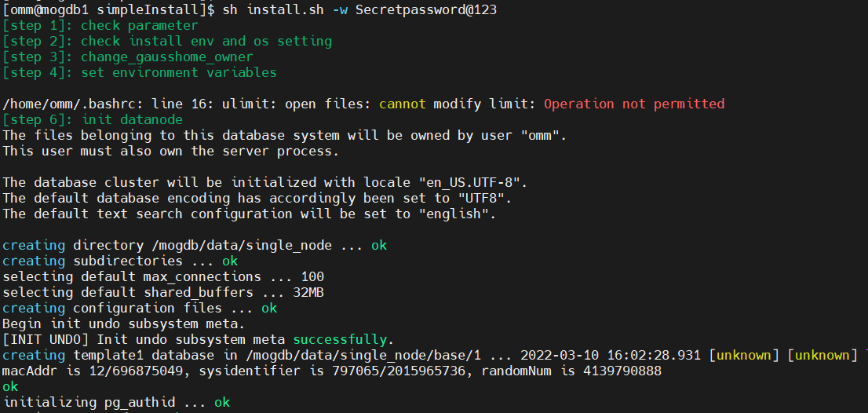Click the change_gausshome_owner step line

(128, 57)
